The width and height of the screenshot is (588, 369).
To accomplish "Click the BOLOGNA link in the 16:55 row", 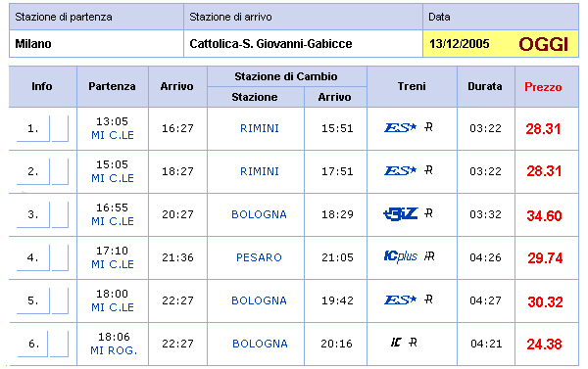I will click(x=259, y=214).
